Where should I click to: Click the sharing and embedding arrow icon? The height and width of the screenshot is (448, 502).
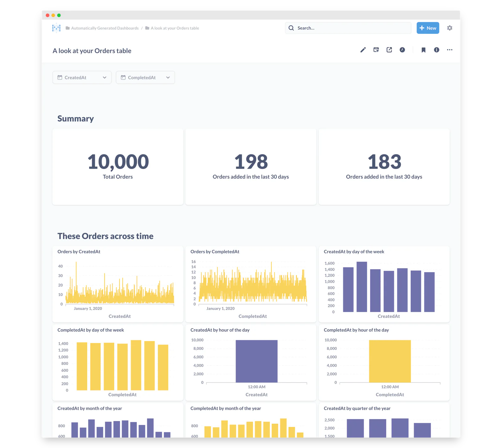[389, 50]
